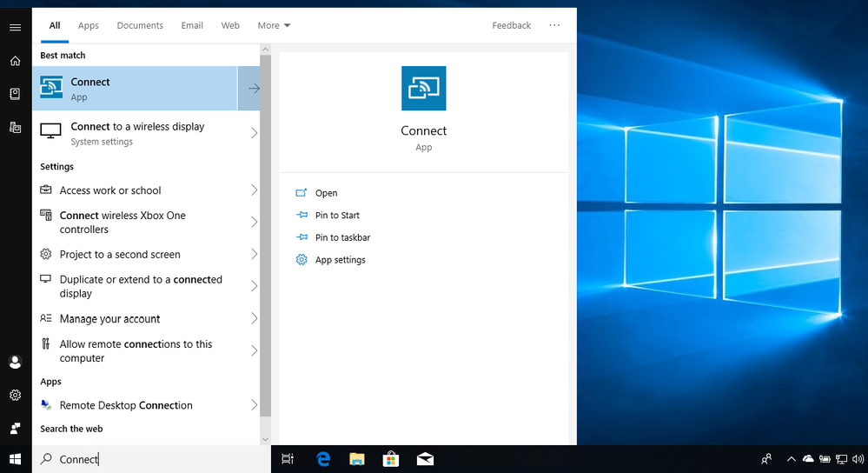Click the display icon for Duplicate or extend
This screenshot has height=473, width=868.
tap(46, 279)
